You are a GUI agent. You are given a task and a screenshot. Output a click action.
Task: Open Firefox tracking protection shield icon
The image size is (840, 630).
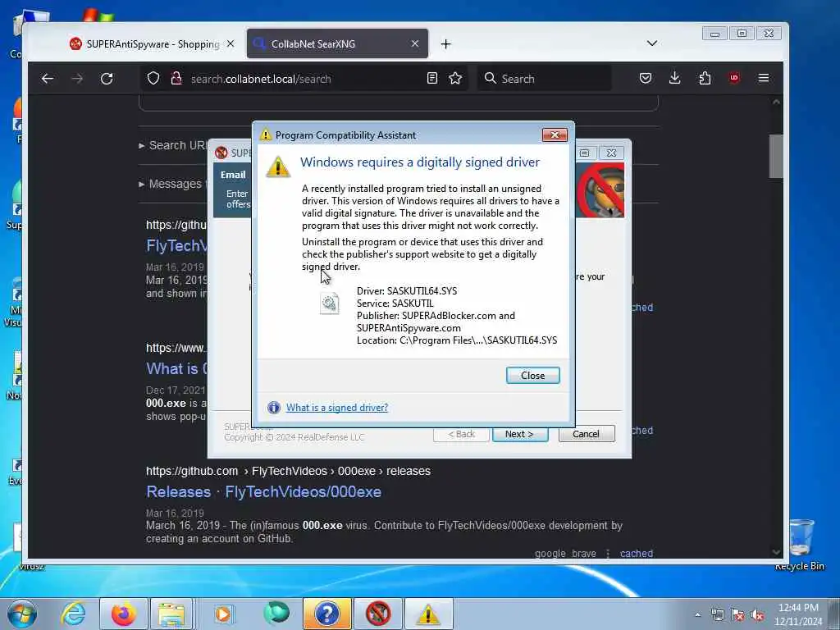[x=153, y=79]
